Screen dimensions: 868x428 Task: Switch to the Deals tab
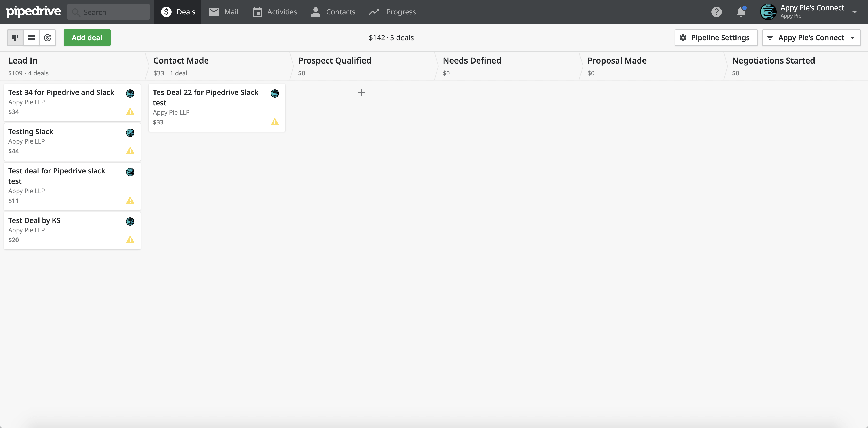click(178, 11)
